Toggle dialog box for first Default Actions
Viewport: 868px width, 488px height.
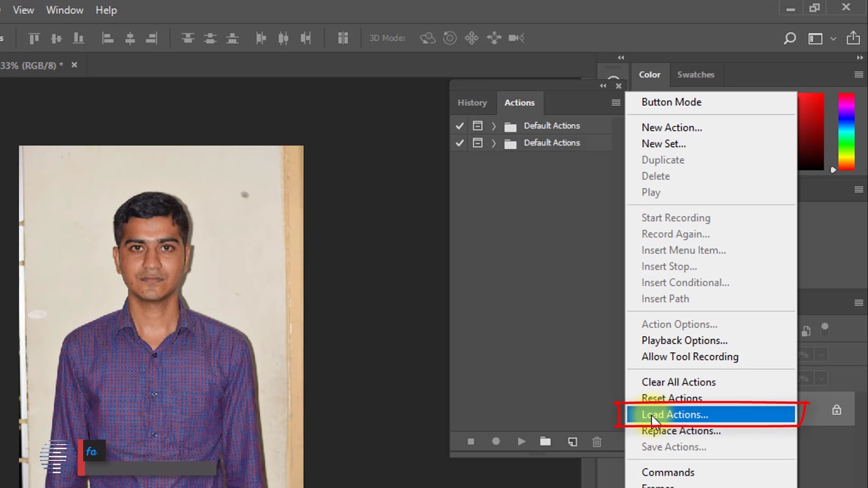tap(477, 126)
